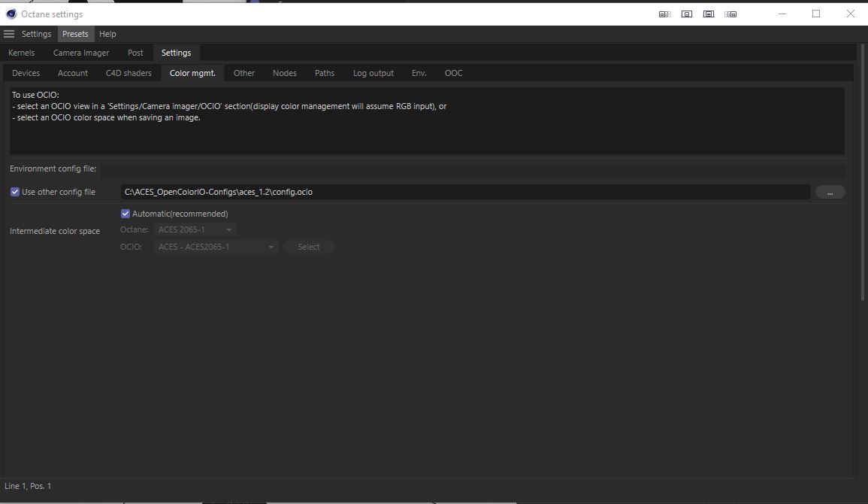Viewport: 868px width, 504px height.
Task: Click the Octane logo in the title bar
Action: (x=11, y=14)
